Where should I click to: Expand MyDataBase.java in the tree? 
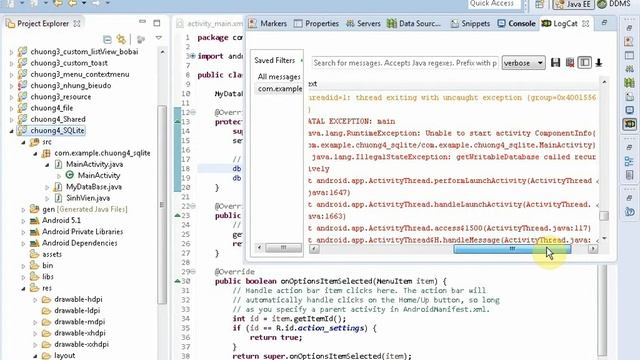click(47, 187)
